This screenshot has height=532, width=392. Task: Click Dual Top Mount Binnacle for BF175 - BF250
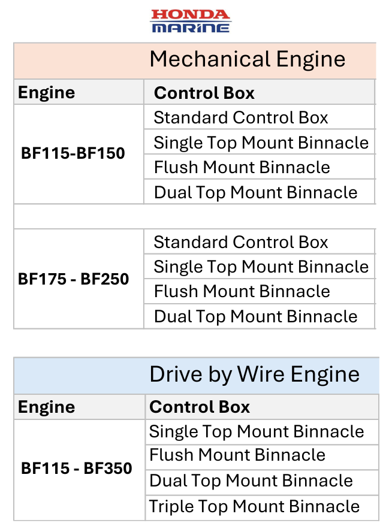click(255, 316)
